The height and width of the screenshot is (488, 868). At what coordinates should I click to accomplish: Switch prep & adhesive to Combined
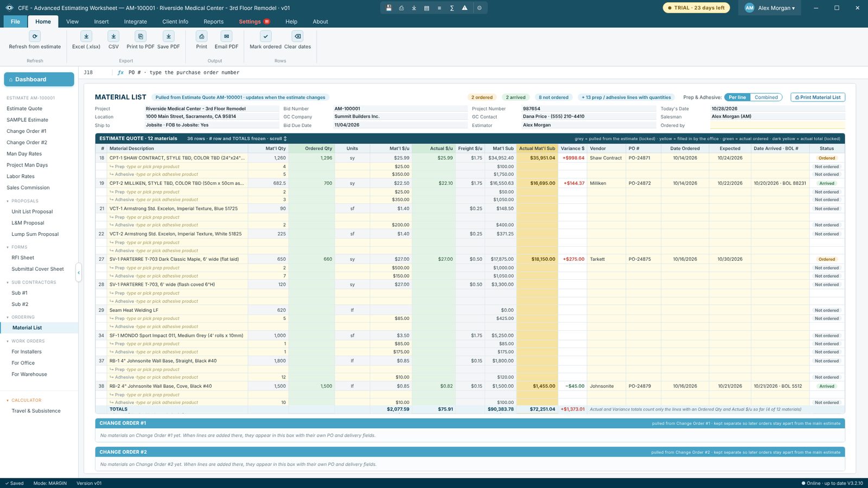click(x=766, y=98)
